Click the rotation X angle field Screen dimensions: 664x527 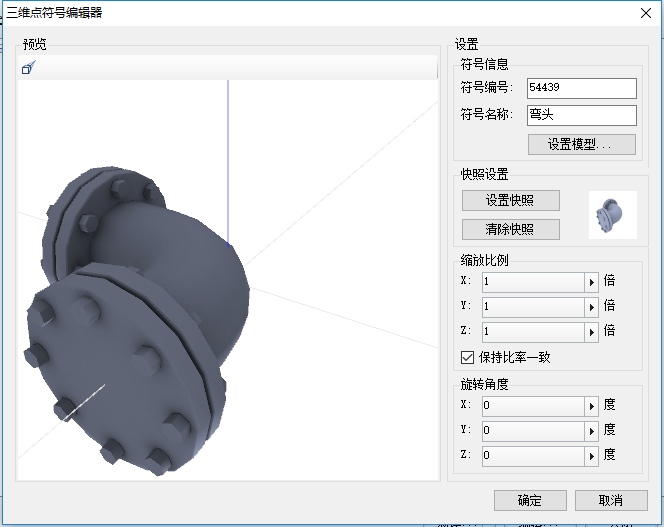pyautogui.click(x=533, y=406)
